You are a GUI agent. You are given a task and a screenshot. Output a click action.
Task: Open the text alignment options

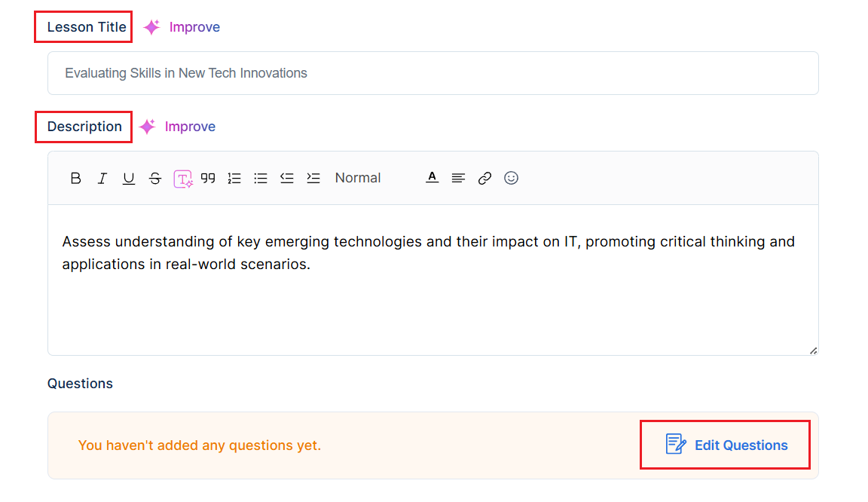click(x=458, y=178)
